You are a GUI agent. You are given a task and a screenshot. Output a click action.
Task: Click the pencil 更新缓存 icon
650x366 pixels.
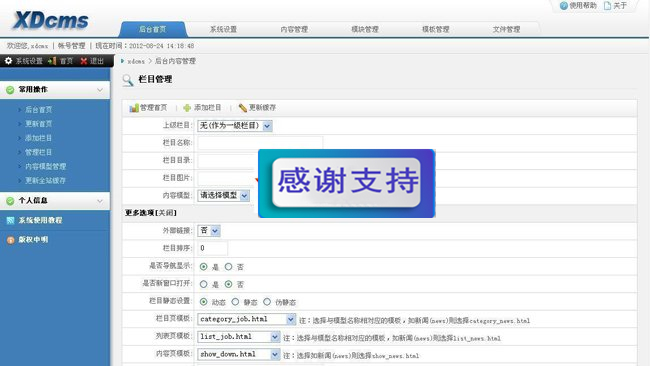tap(243, 108)
